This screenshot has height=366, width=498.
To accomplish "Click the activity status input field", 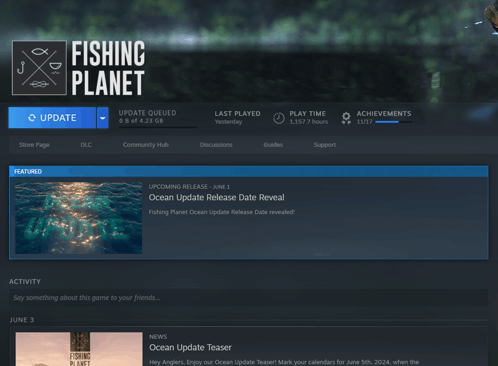I will pos(249,298).
